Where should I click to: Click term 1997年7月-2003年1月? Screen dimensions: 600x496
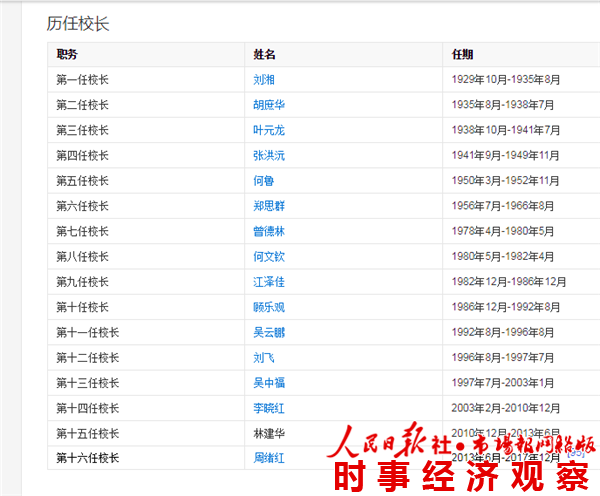502,383
